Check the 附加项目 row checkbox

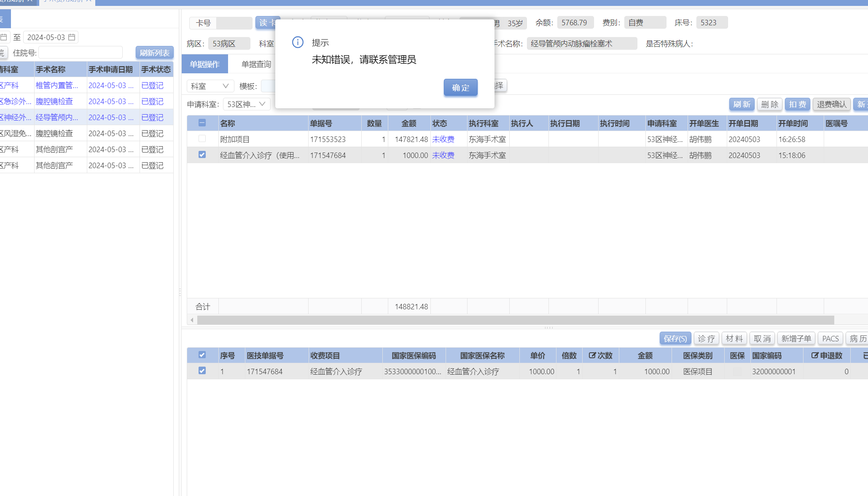202,139
